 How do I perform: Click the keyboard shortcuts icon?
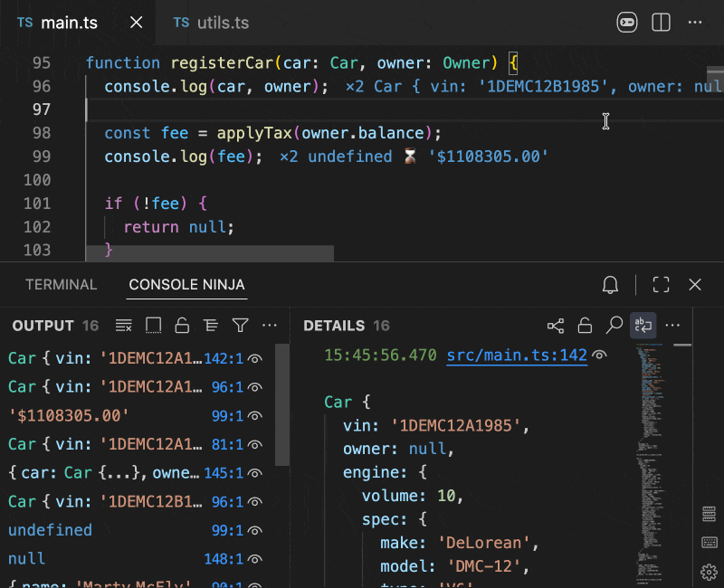tap(710, 543)
